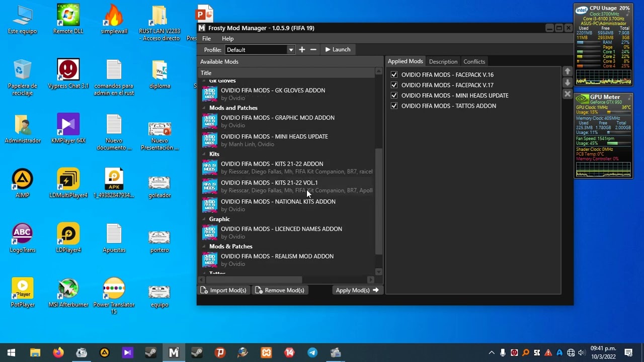Screen dimensions: 644x362
Task: Select the GRAPHIC MOD ADDON entry
Action: coord(288,121)
